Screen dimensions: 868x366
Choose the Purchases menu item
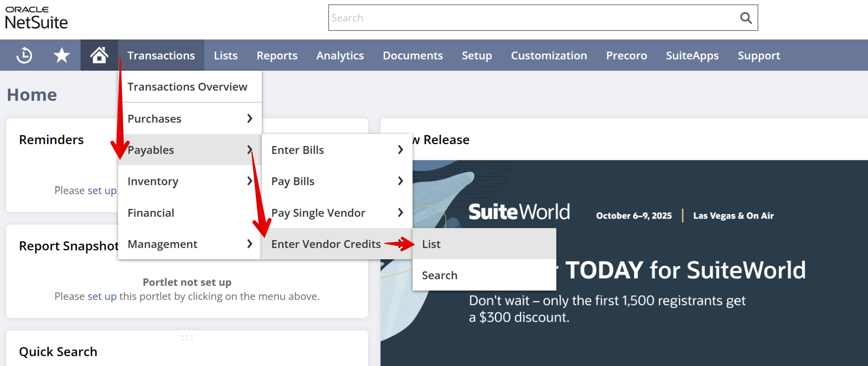point(190,118)
